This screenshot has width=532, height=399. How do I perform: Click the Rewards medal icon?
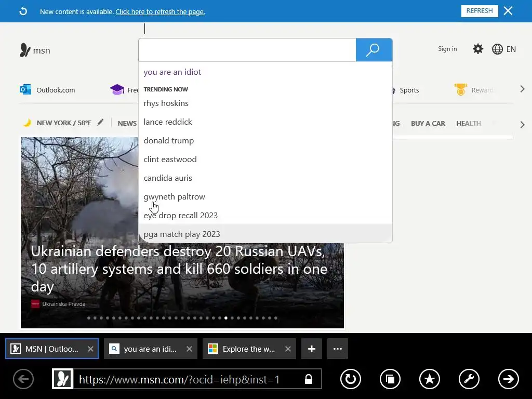[461, 89]
